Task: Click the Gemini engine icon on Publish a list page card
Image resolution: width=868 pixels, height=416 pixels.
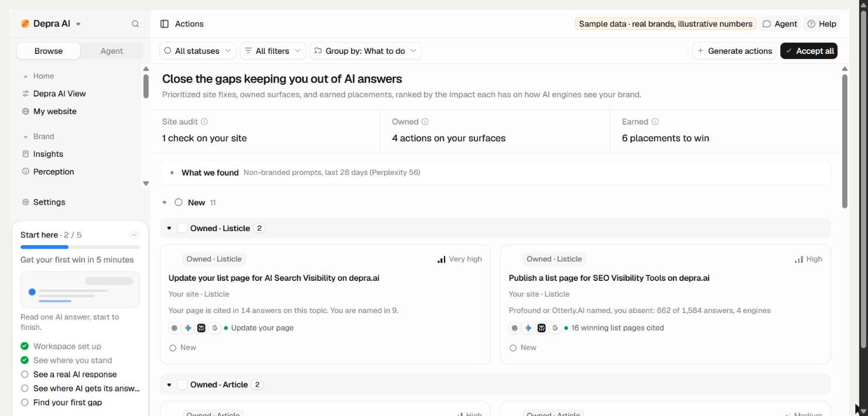Action: pyautogui.click(x=528, y=328)
